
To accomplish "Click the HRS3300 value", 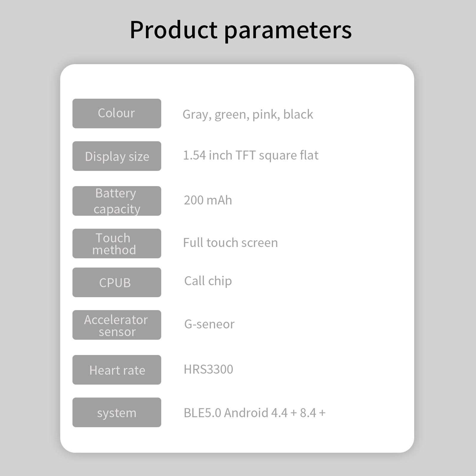I will click(209, 369).
